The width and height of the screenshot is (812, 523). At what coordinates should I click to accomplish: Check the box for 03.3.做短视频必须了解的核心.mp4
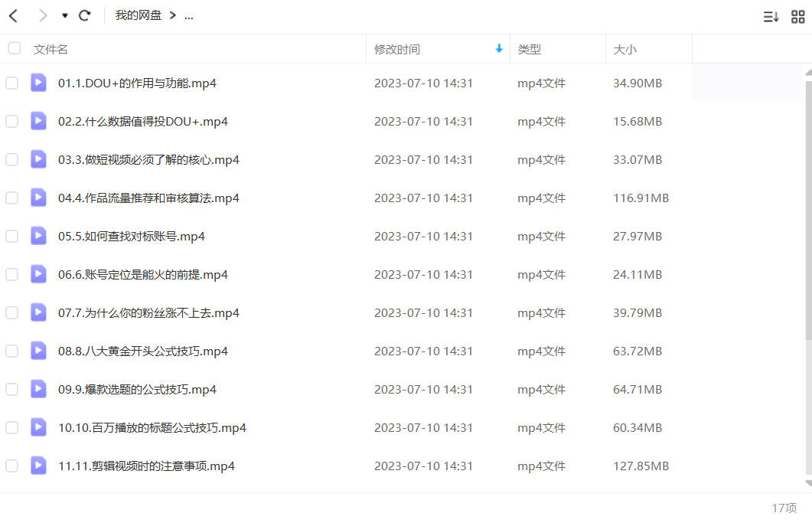click(12, 159)
